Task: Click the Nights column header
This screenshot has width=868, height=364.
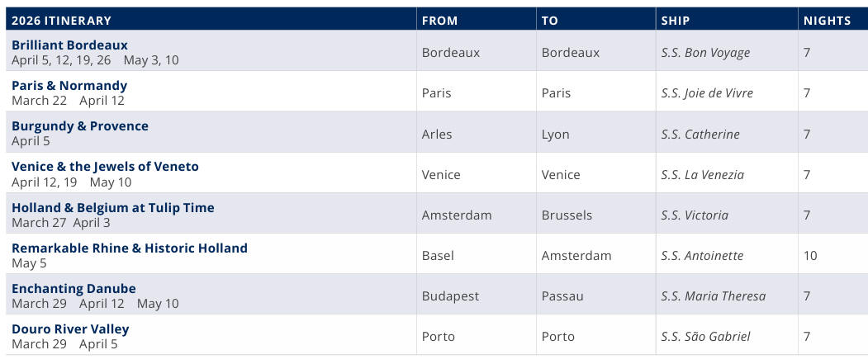Action: (827, 21)
